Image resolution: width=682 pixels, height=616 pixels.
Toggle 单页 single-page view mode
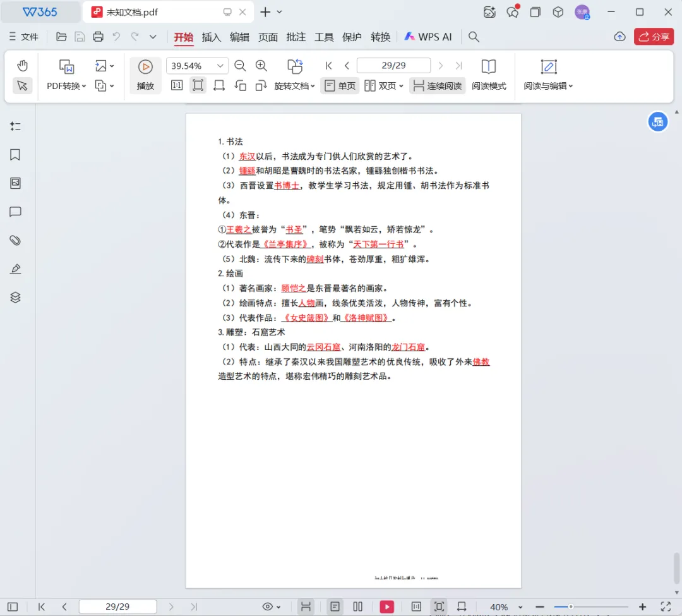pos(340,85)
